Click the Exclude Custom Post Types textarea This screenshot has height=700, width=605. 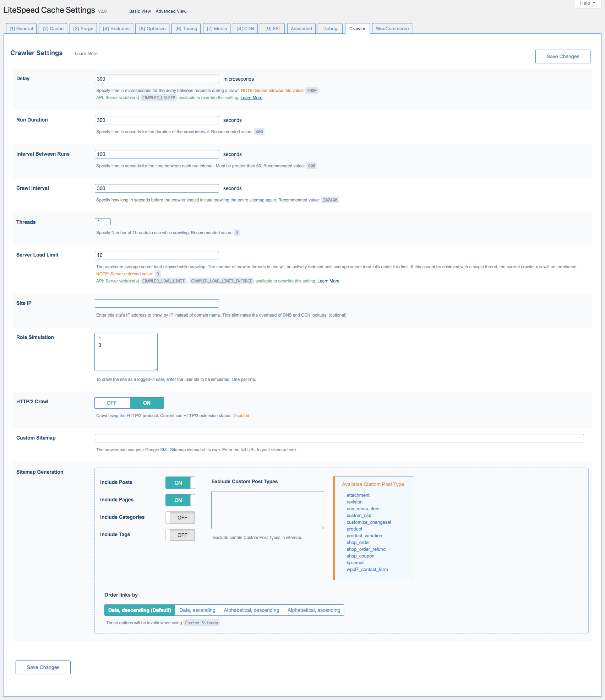point(267,510)
